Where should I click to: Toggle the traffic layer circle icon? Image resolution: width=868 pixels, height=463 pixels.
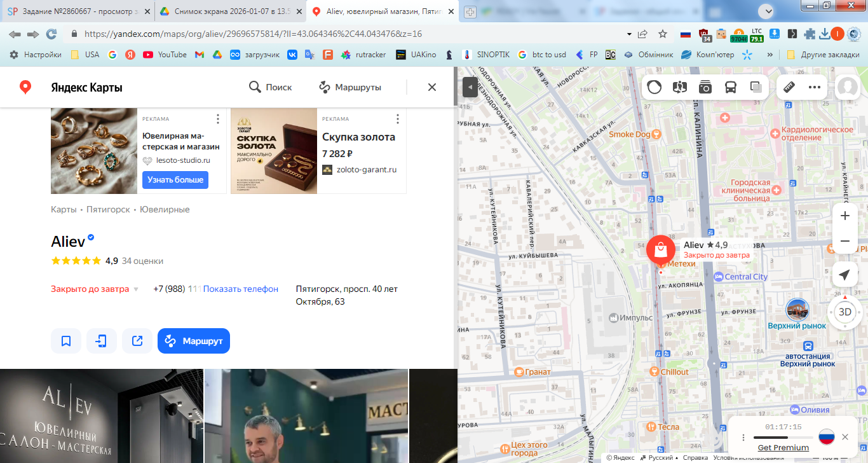(x=655, y=87)
